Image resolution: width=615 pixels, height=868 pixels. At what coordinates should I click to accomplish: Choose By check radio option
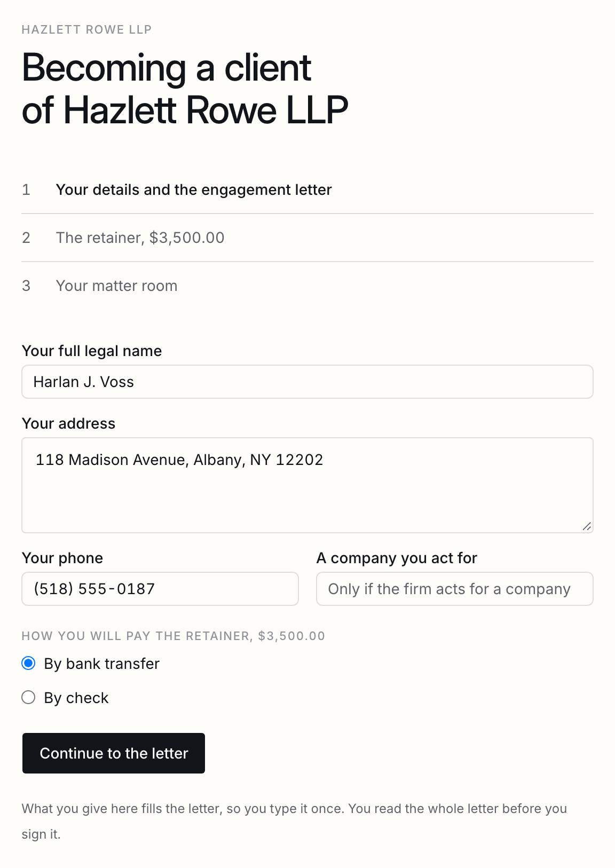28,698
